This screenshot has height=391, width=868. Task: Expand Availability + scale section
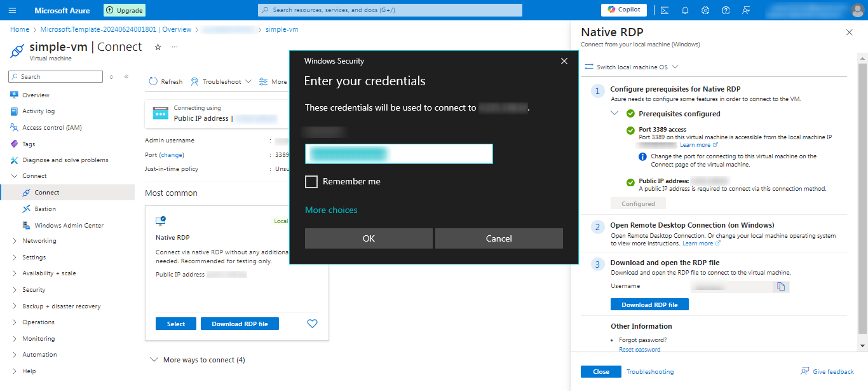click(x=15, y=273)
